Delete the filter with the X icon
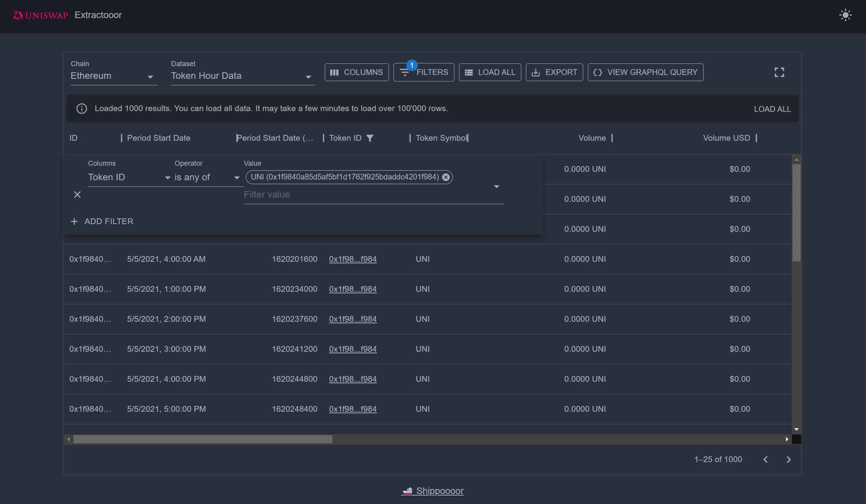Screen dimensions: 866x504 pyautogui.click(x=77, y=195)
